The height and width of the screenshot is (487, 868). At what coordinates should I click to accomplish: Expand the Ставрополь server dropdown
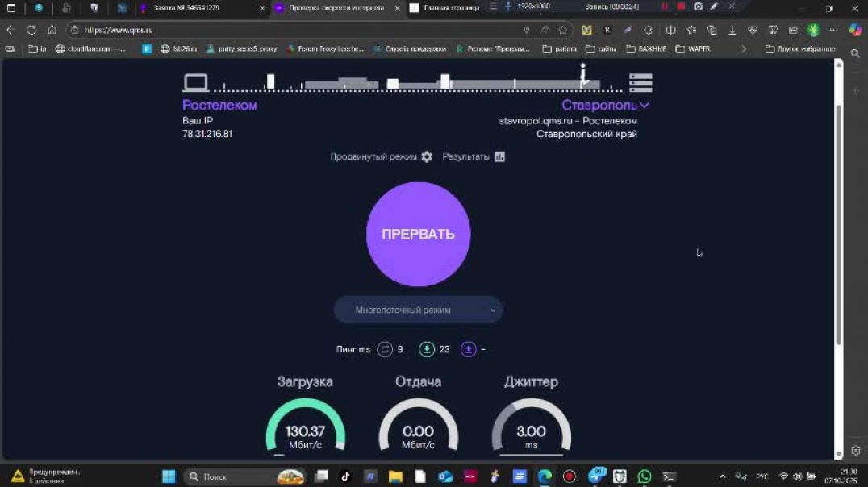pyautogui.click(x=645, y=106)
